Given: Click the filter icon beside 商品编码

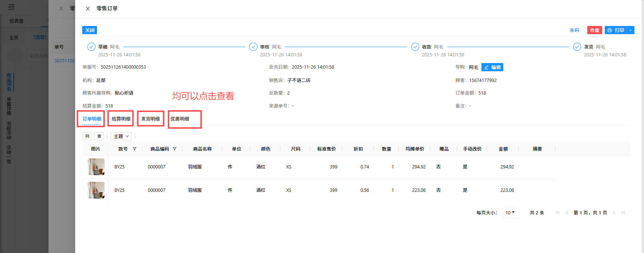Looking at the screenshot, I should tap(174, 149).
